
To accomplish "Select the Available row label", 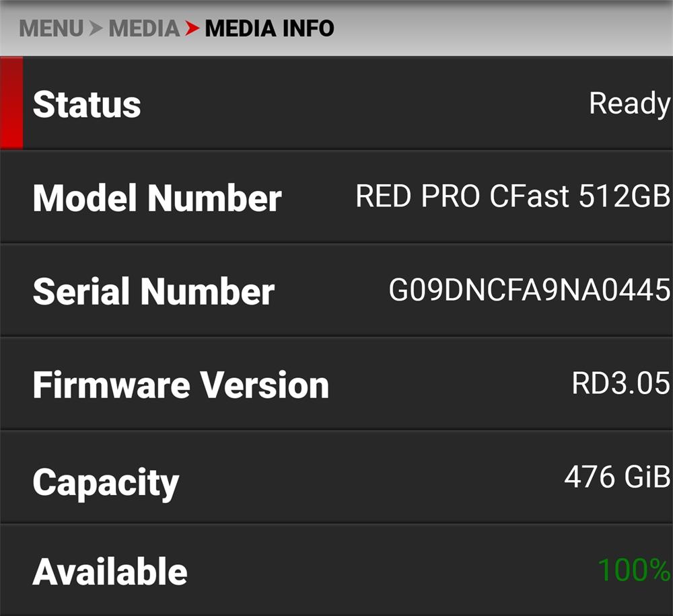I will point(110,572).
